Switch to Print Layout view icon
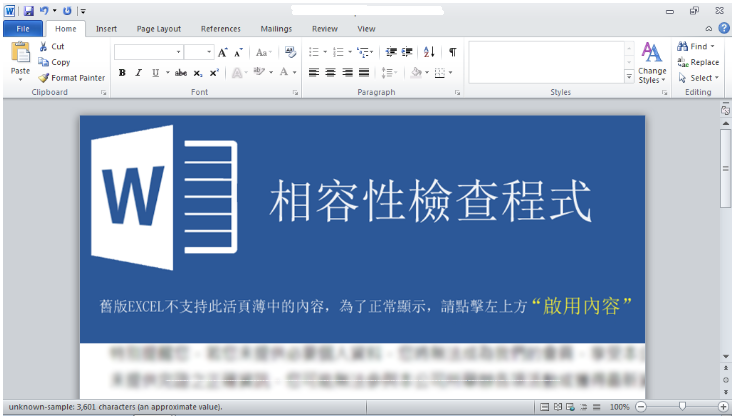735x416 pixels. click(x=545, y=407)
